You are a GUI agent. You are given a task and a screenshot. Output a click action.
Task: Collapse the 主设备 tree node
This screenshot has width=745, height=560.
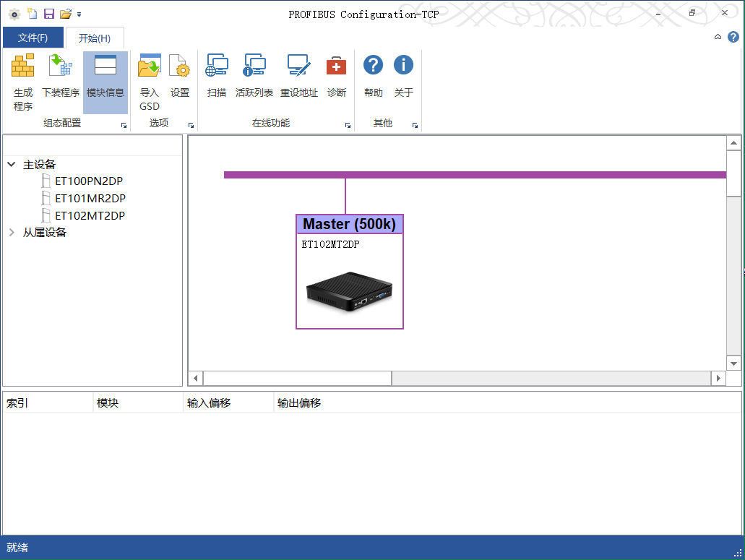tap(12, 165)
